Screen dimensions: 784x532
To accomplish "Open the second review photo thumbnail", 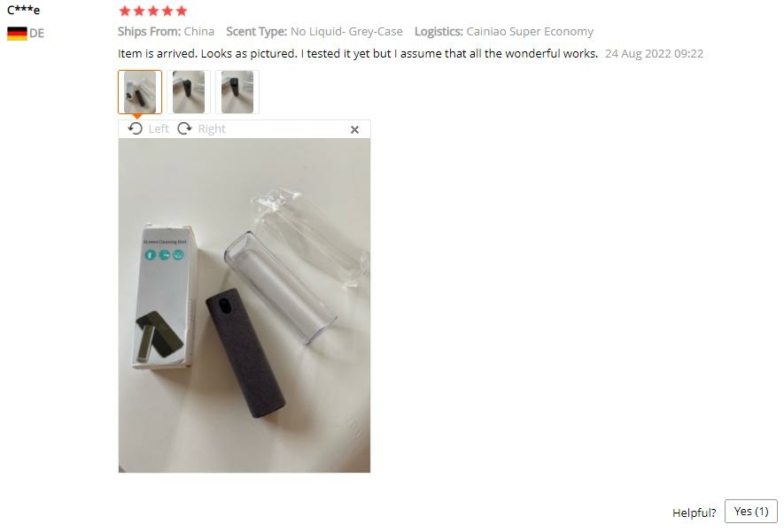I will [189, 92].
